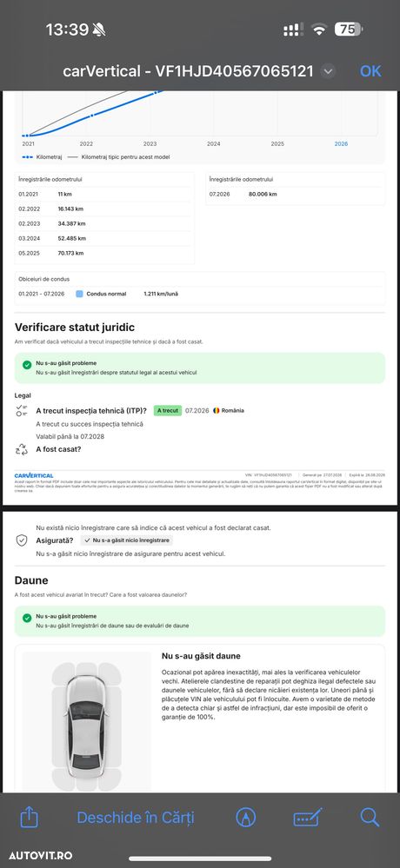Tap the checklist icon beside ITP question
This screenshot has width=400, height=868.
pyautogui.click(x=22, y=411)
